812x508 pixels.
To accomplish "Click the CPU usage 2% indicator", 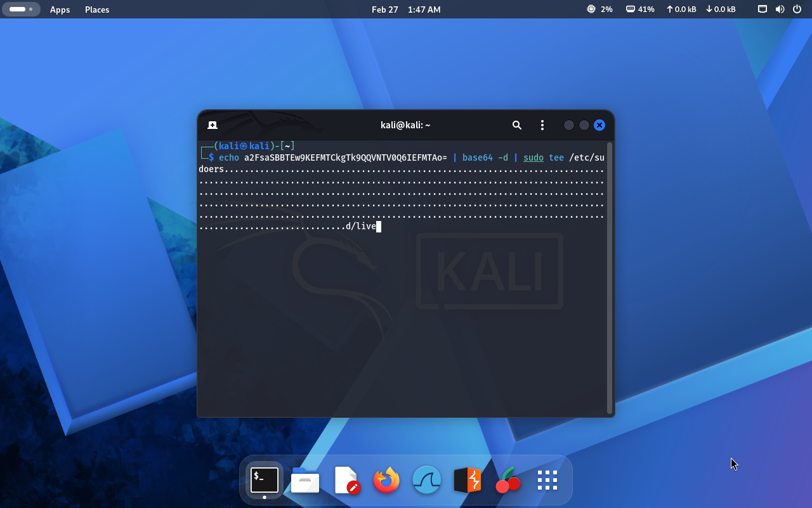I will point(599,10).
